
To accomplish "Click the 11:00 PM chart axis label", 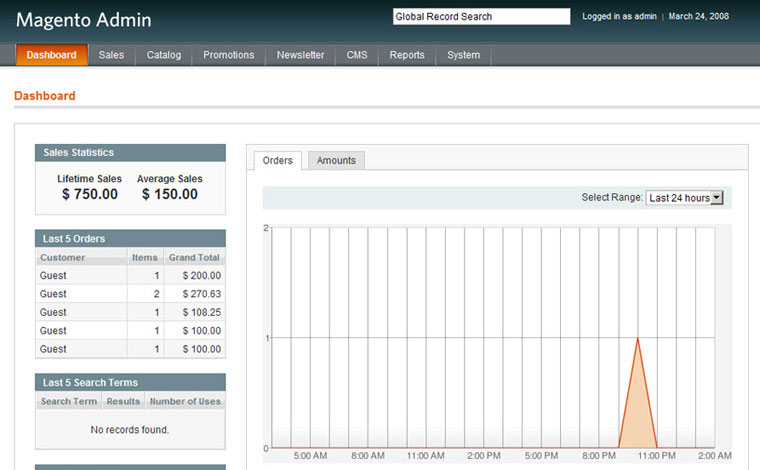I will click(656, 456).
